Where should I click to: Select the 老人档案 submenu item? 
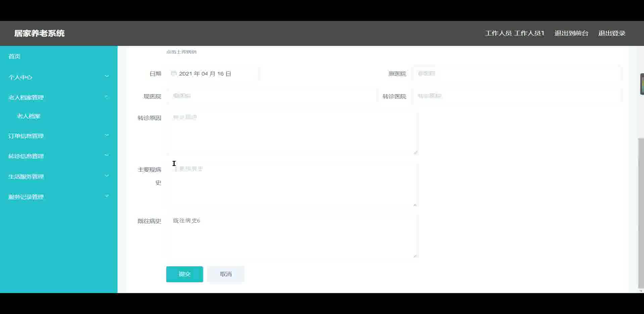(x=29, y=116)
